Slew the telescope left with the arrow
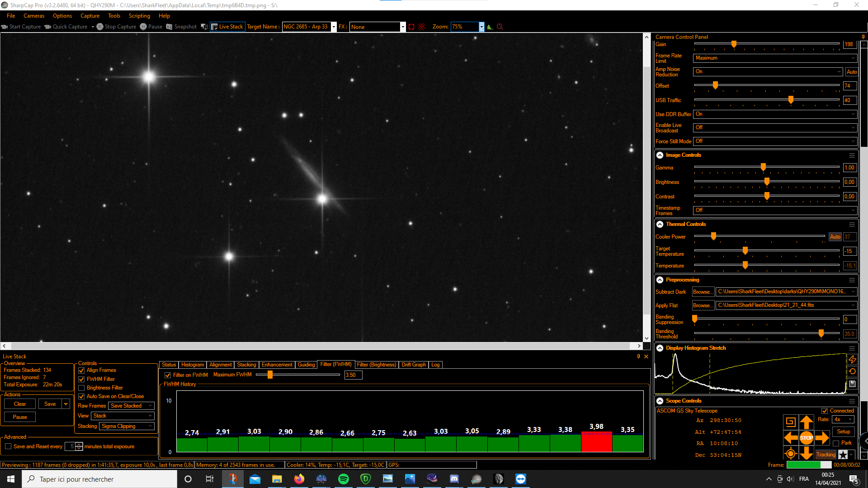 tap(791, 437)
